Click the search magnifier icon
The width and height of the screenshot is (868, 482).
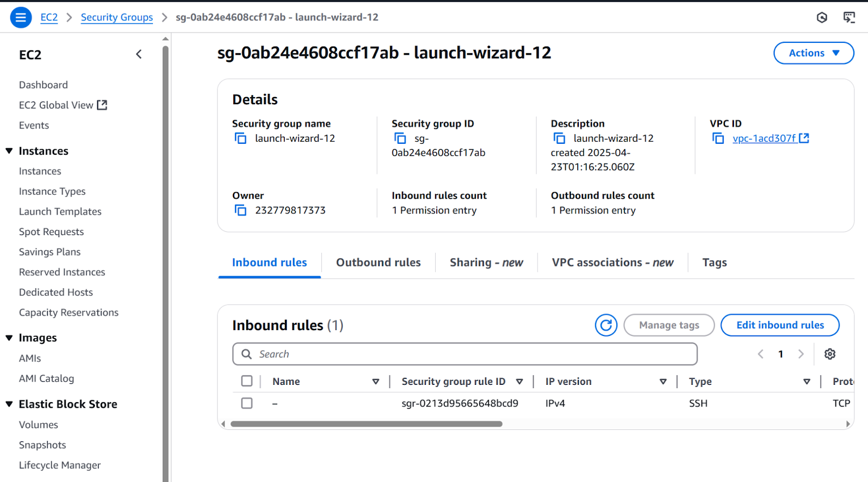246,354
